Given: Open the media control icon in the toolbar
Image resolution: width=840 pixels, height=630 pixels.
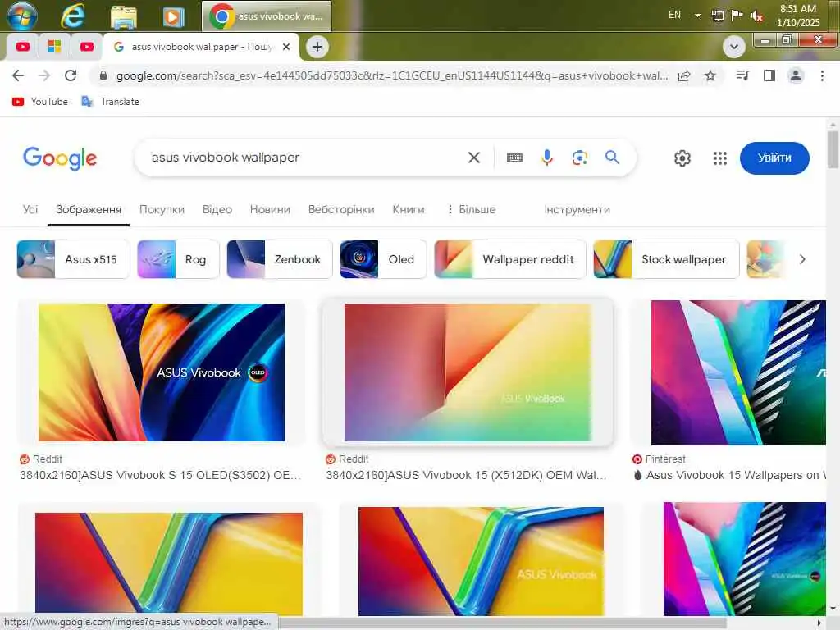Looking at the screenshot, I should [x=742, y=75].
